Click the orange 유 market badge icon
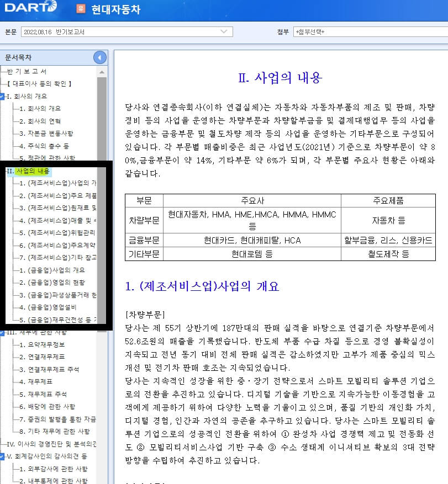 (x=81, y=8)
